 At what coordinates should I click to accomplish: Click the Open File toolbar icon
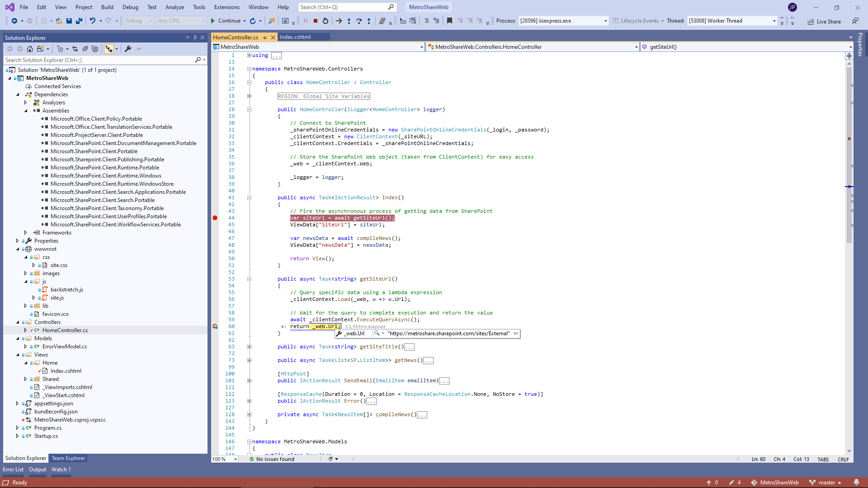click(x=59, y=21)
